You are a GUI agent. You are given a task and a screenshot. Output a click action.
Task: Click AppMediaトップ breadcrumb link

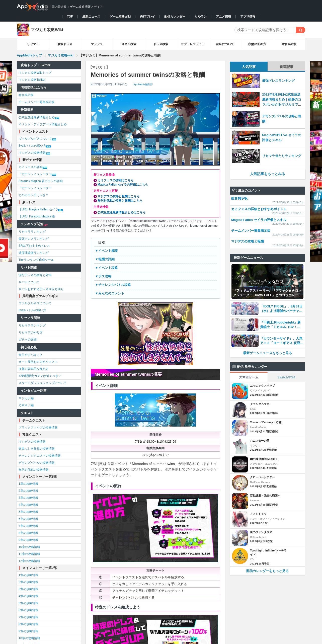pyautogui.click(x=30, y=55)
